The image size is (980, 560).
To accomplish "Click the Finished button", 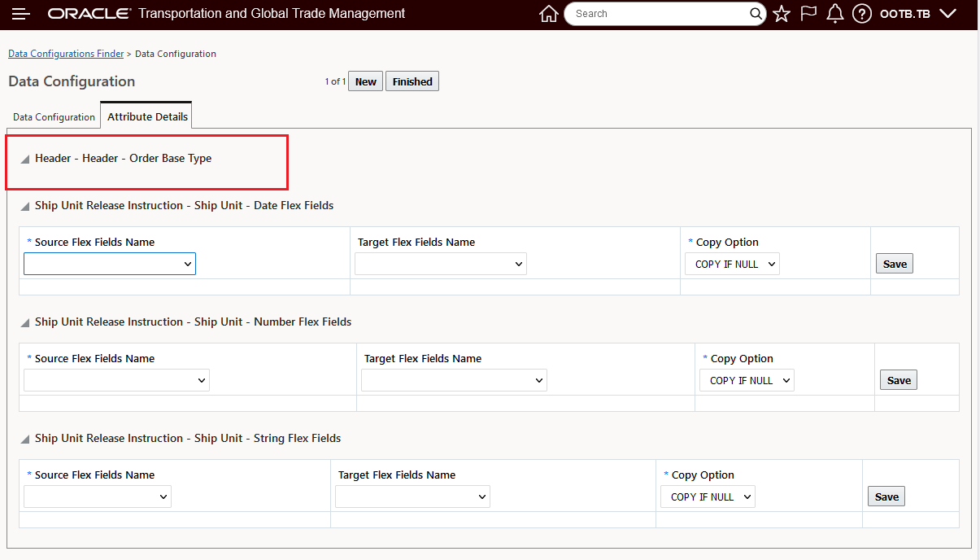I will 412,81.
